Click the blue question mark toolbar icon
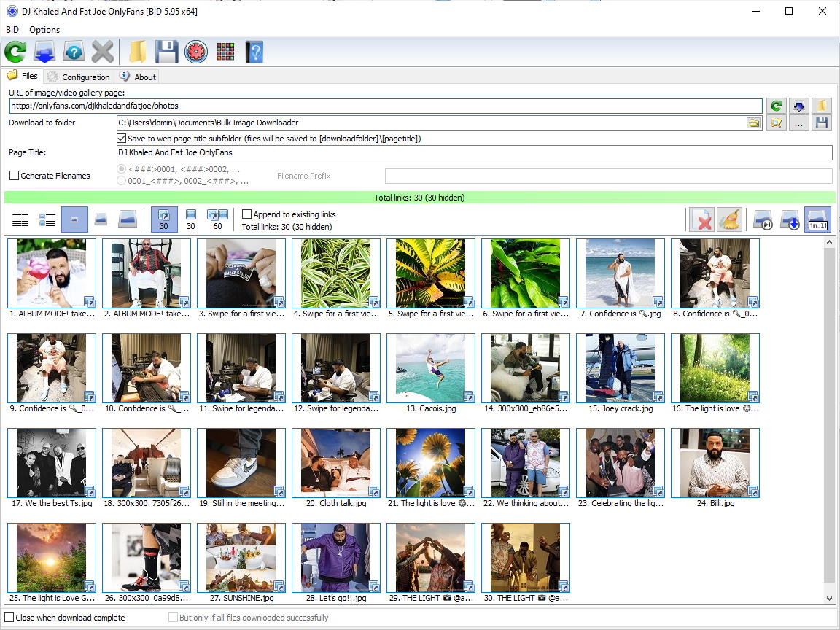840x630 pixels. (x=74, y=52)
